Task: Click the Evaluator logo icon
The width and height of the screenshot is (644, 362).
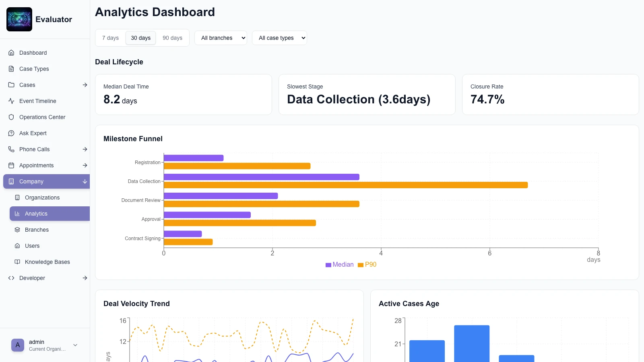Action: (x=19, y=19)
